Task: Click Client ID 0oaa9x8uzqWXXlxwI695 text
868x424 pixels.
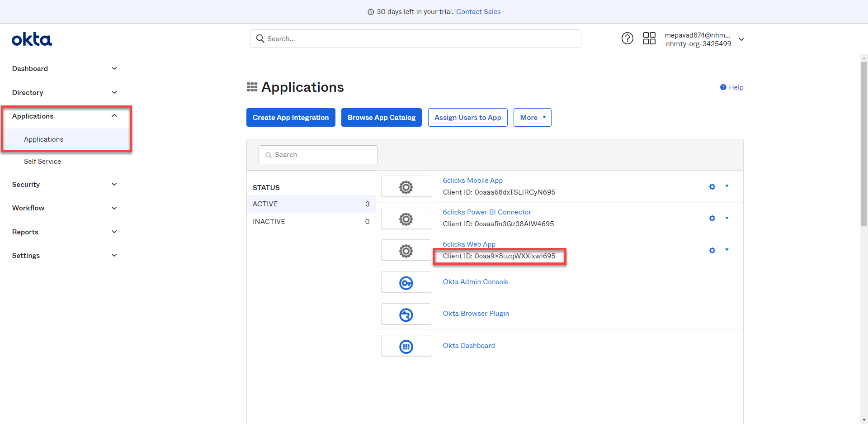Action: [x=499, y=256]
